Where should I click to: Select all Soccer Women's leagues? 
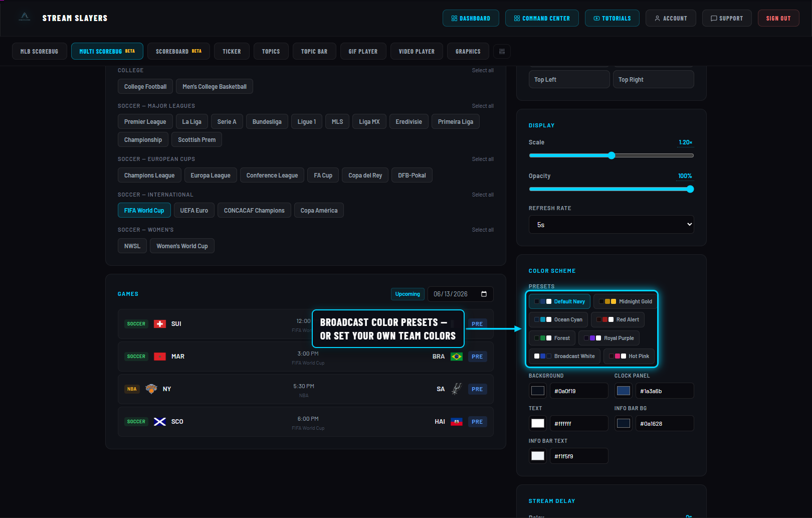483,230
